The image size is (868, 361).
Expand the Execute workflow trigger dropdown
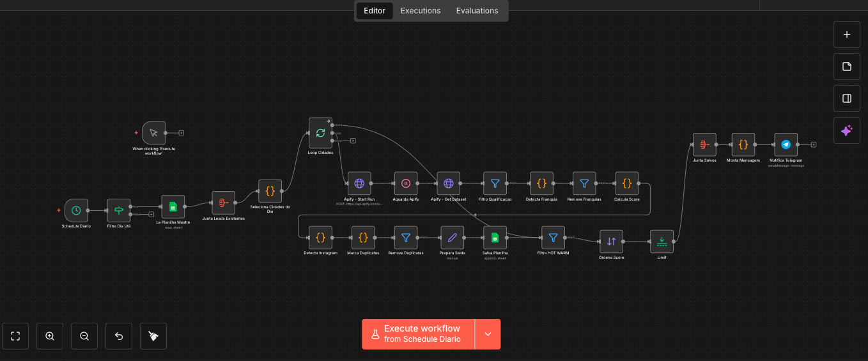coord(488,334)
